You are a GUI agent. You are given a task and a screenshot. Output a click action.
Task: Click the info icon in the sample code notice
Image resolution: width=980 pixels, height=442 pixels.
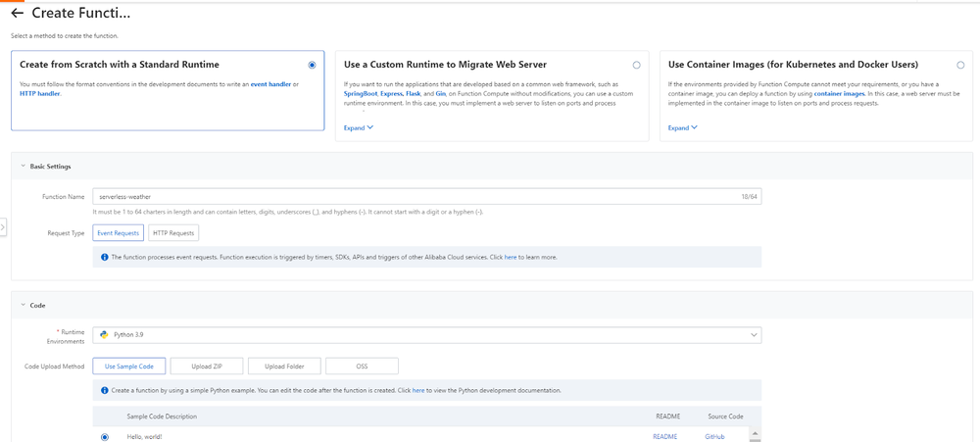(104, 390)
